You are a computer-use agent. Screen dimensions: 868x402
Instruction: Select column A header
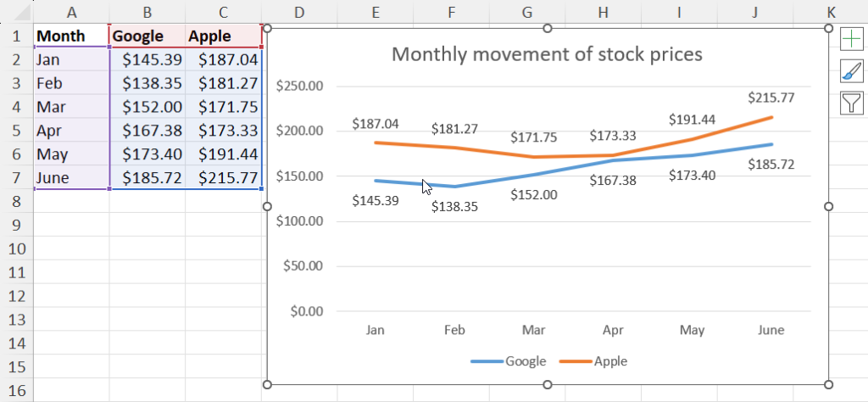71,12
